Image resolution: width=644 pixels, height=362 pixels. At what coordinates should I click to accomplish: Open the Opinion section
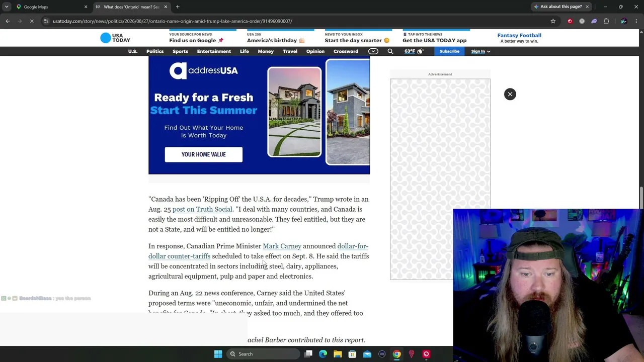pos(315,51)
